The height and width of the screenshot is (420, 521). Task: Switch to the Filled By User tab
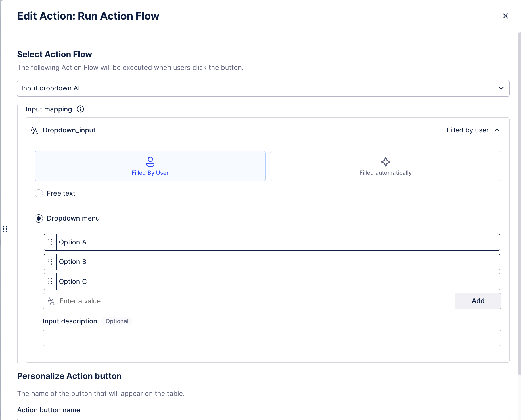[150, 166]
